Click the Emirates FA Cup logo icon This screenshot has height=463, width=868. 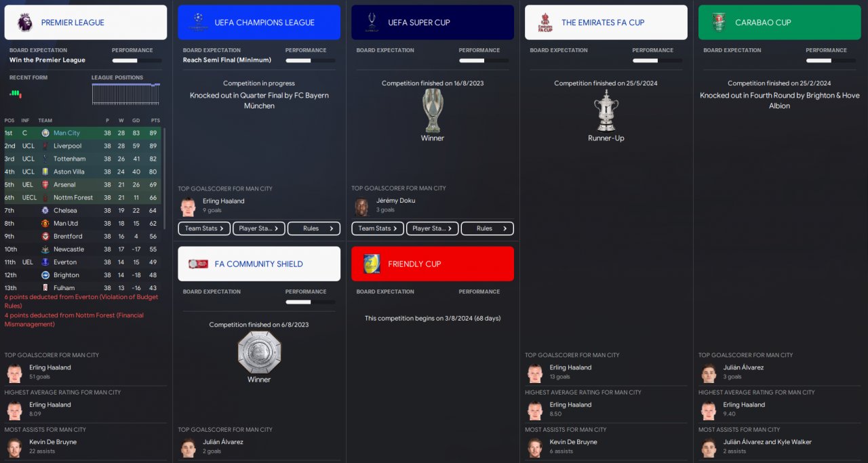pyautogui.click(x=545, y=22)
